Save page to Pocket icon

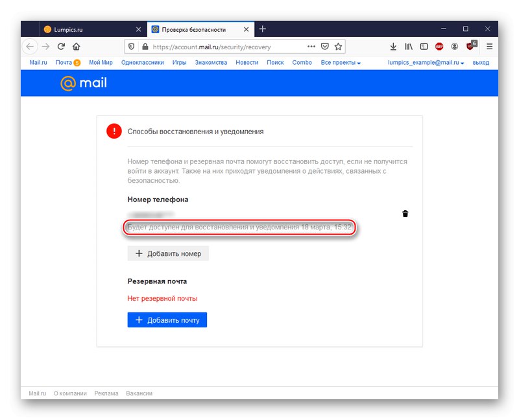[x=325, y=47]
